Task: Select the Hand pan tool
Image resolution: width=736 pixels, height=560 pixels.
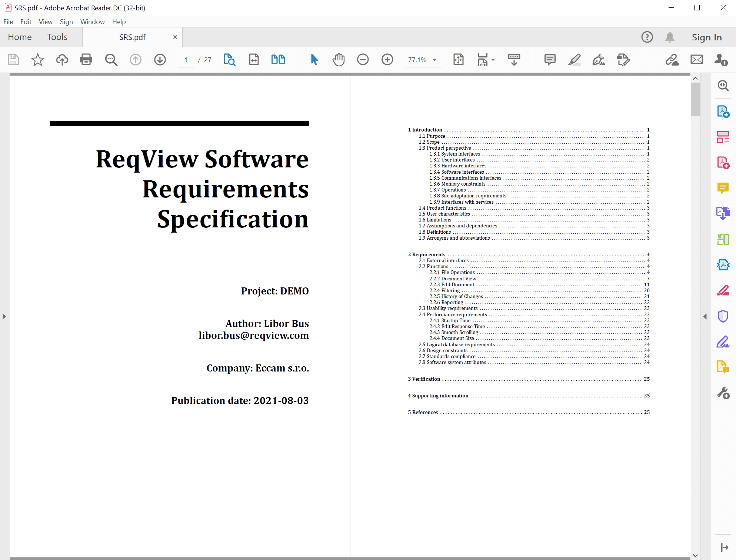Action: click(x=338, y=60)
